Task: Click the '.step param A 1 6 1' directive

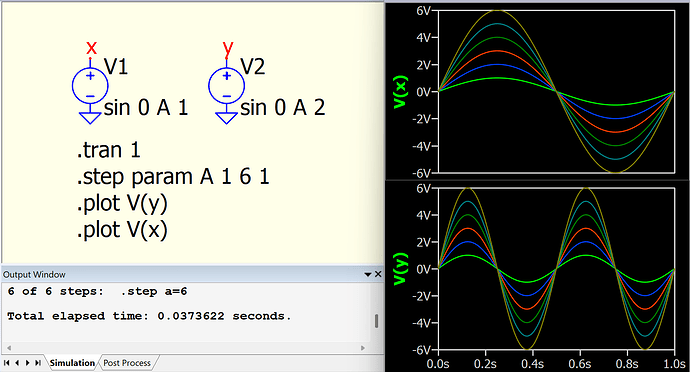Action: click(x=173, y=177)
